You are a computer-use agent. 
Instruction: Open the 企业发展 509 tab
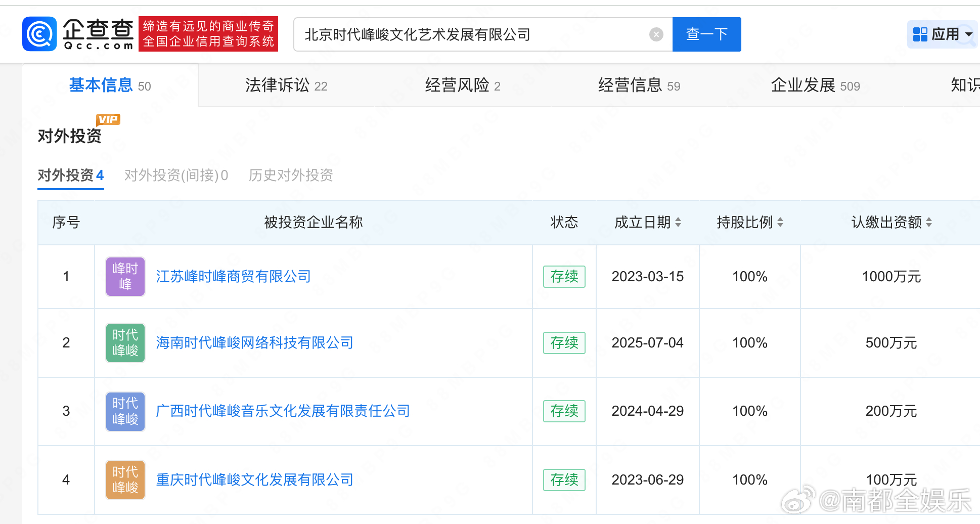[x=815, y=85]
